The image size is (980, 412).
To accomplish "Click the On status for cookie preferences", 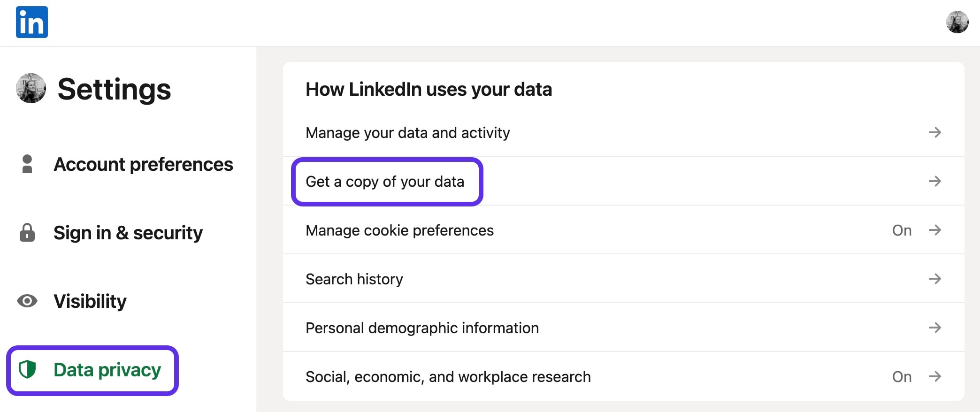I will [902, 230].
